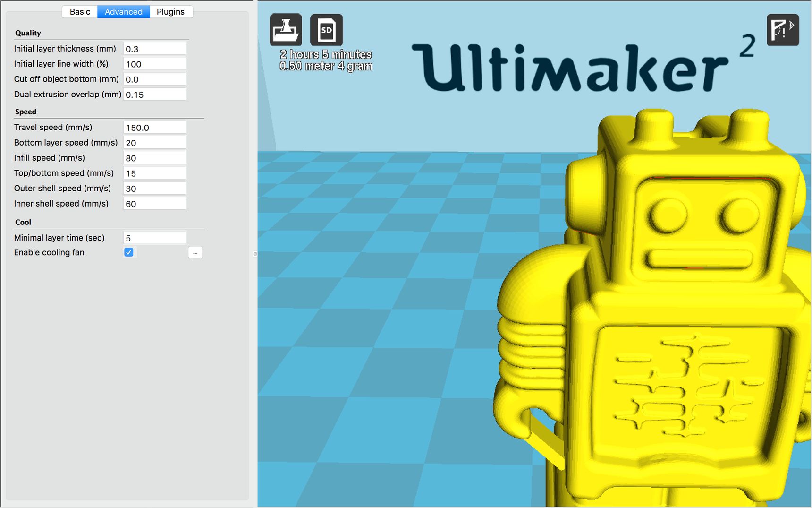Viewport: 812px width, 508px height.
Task: Click the 'Enable cooling fan' label
Action: coord(49,252)
